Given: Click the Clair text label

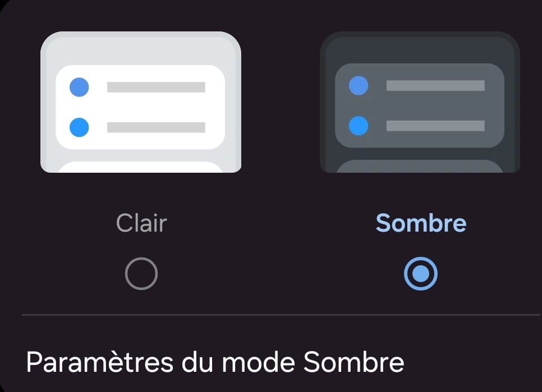Looking at the screenshot, I should (141, 223).
